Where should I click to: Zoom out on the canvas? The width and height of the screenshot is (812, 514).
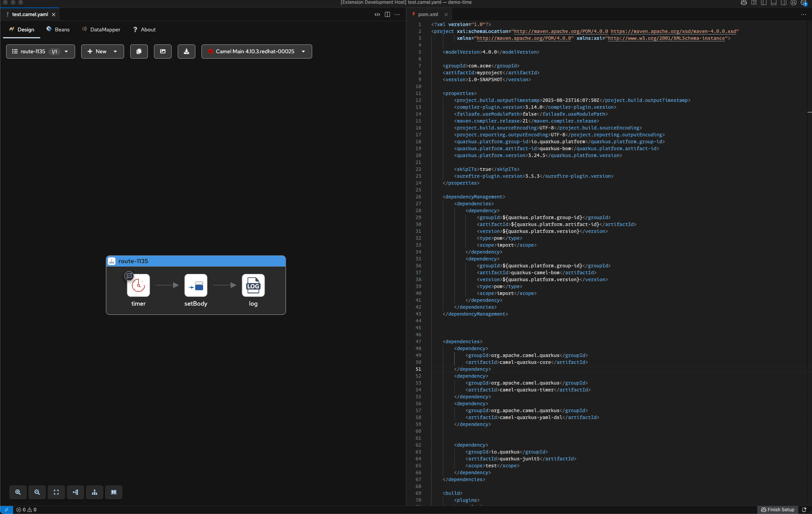[37, 492]
